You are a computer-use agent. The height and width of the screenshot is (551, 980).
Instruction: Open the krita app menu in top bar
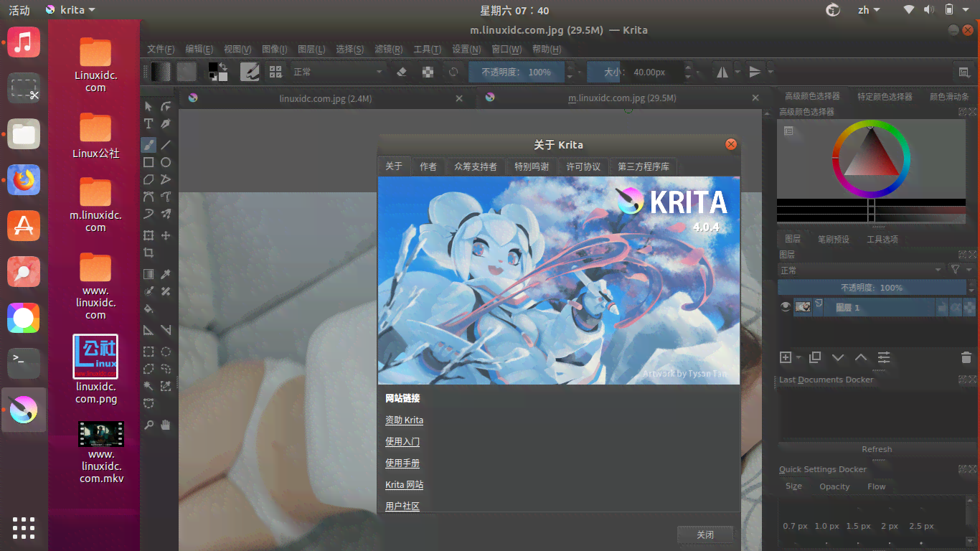pos(70,10)
